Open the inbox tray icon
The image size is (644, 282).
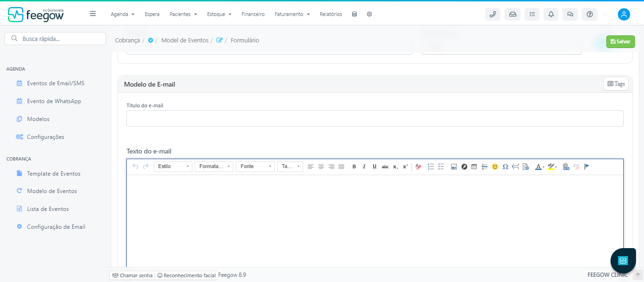(x=512, y=14)
